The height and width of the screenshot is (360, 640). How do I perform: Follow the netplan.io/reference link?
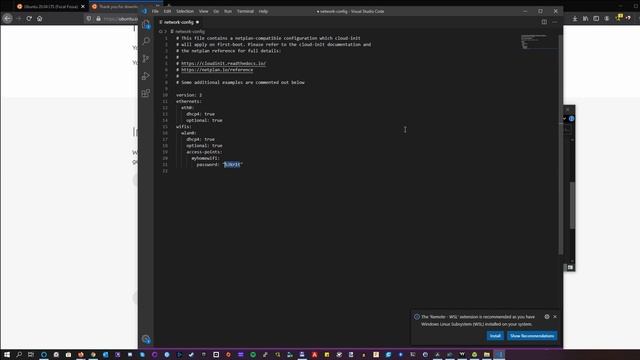tap(217, 70)
